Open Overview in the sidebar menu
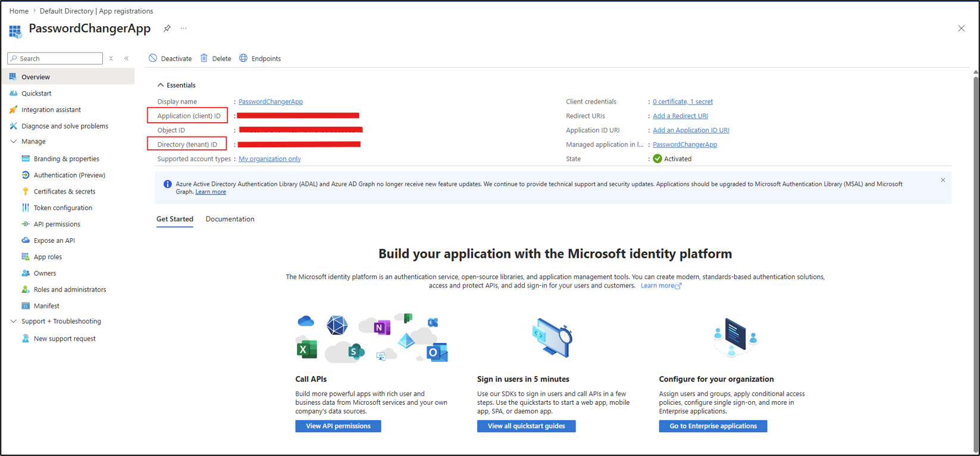980x456 pixels. 69,77
